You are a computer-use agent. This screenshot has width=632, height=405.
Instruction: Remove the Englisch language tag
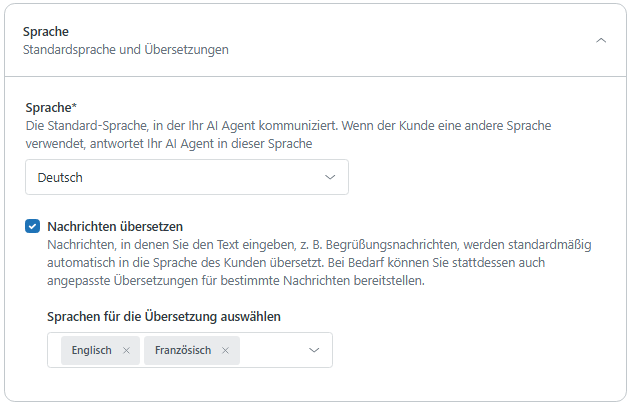tap(126, 350)
